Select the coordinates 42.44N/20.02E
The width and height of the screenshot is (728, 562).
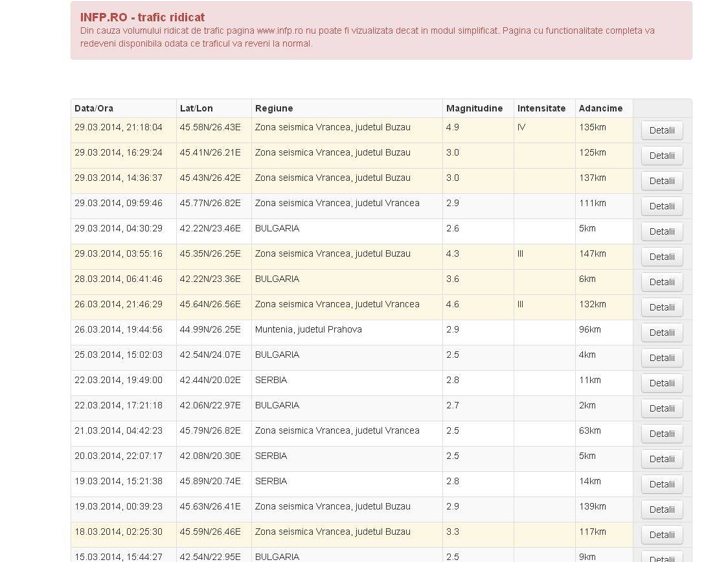(210, 380)
